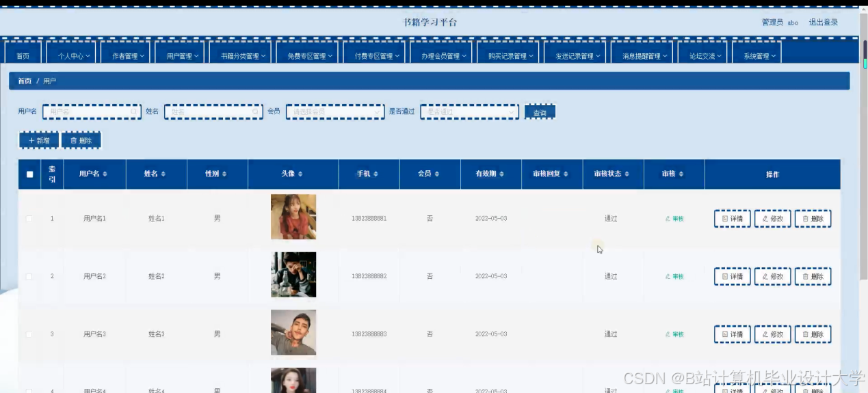Focus the 姓名 search input
868x393 pixels.
[x=213, y=111]
